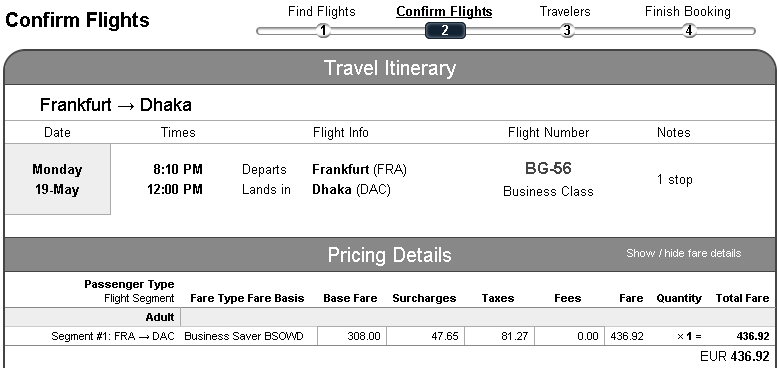Viewport: 780px width, 368px height.
Task: Click the Base Fare 308.00 cell
Action: (352, 336)
